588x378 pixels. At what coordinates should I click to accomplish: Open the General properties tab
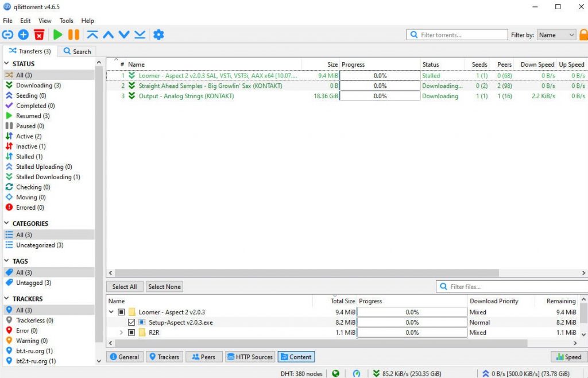tap(124, 357)
